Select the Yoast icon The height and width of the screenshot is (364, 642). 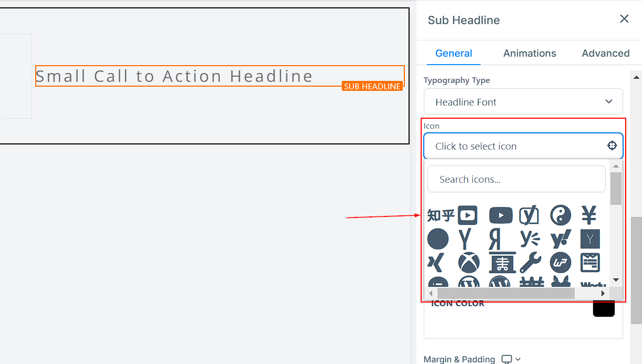[x=529, y=215]
